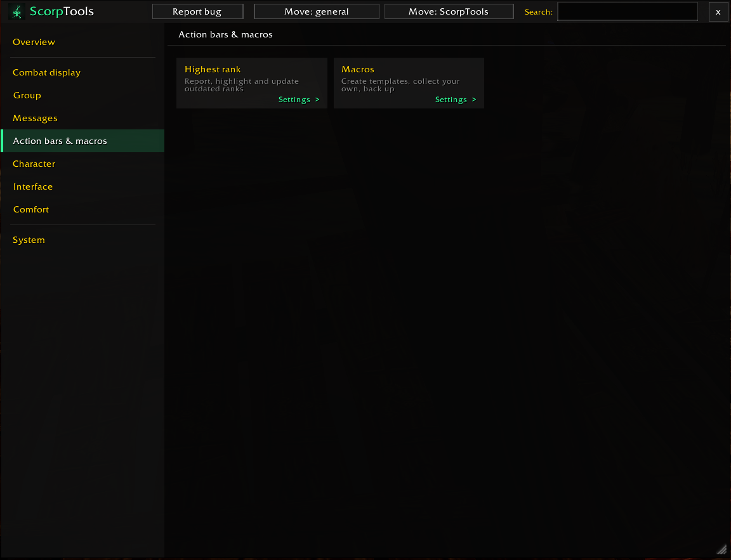This screenshot has height=560, width=731.
Task: Click the Move: general button
Action: click(317, 11)
